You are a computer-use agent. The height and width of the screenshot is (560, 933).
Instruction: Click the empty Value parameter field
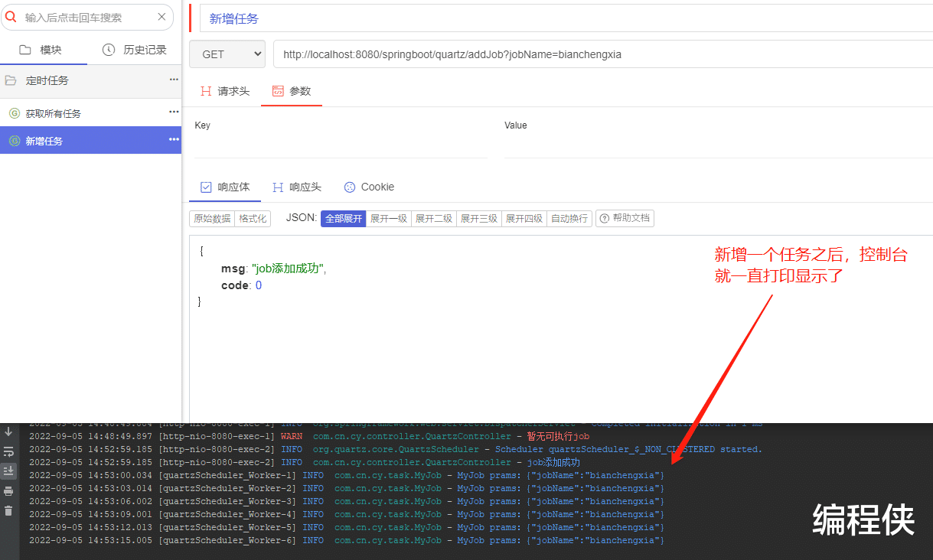tap(718, 145)
